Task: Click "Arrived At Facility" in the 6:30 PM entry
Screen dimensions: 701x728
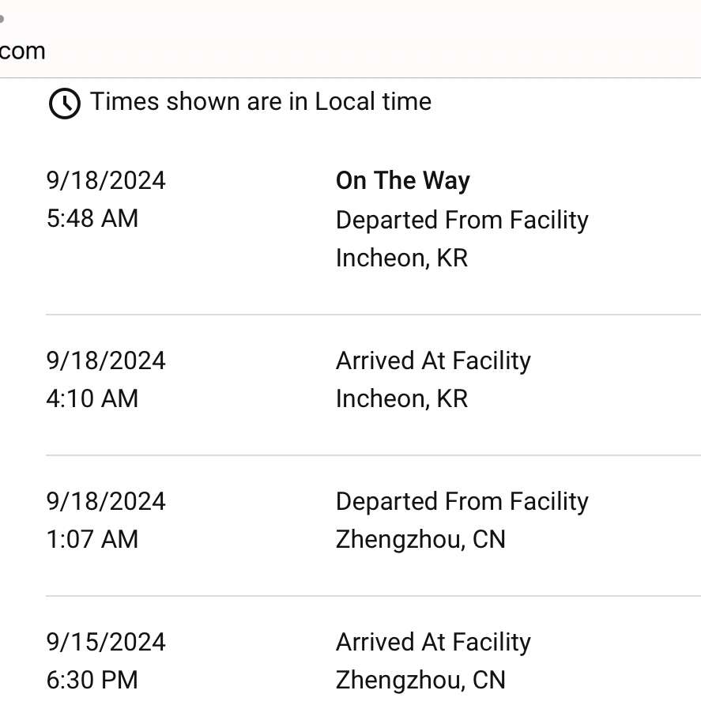Action: tap(433, 643)
